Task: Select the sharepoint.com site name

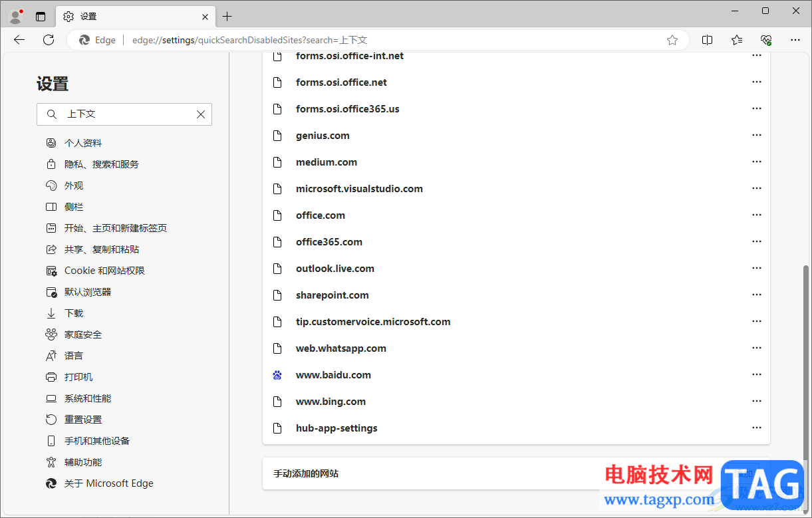Action: coord(333,295)
